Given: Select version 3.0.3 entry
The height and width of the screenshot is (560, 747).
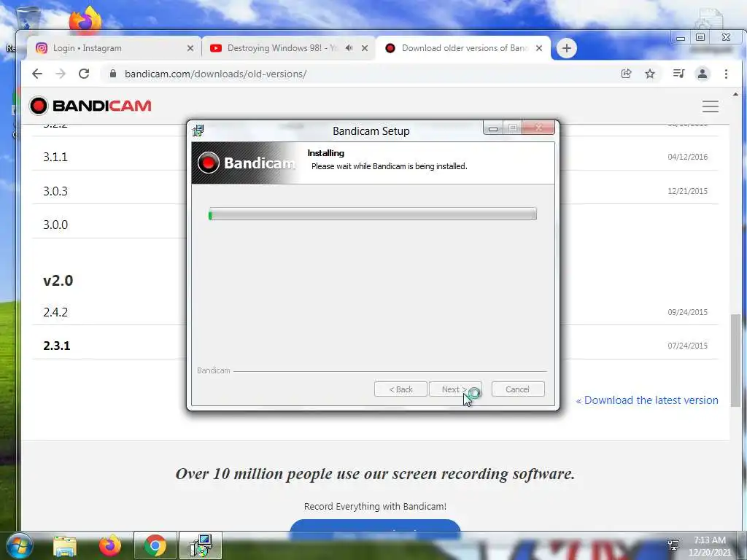Looking at the screenshot, I should [55, 191].
